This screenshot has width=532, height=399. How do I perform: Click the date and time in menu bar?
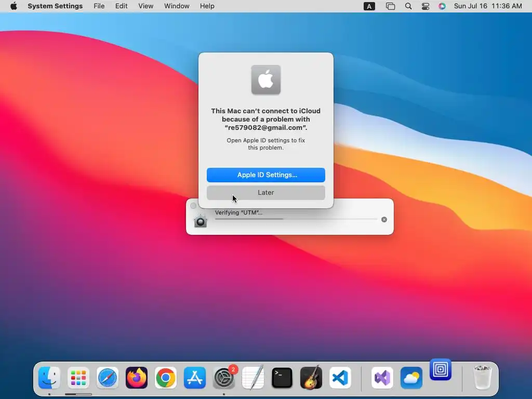click(x=487, y=6)
